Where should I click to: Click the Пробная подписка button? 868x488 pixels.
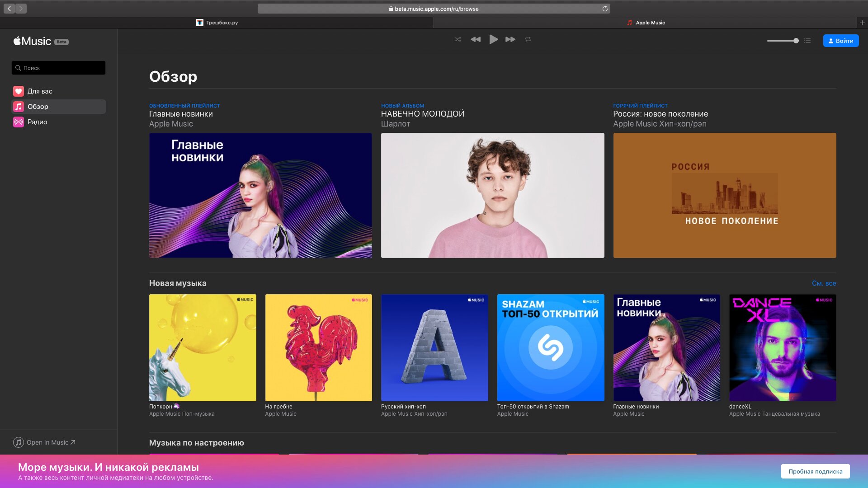pos(815,471)
